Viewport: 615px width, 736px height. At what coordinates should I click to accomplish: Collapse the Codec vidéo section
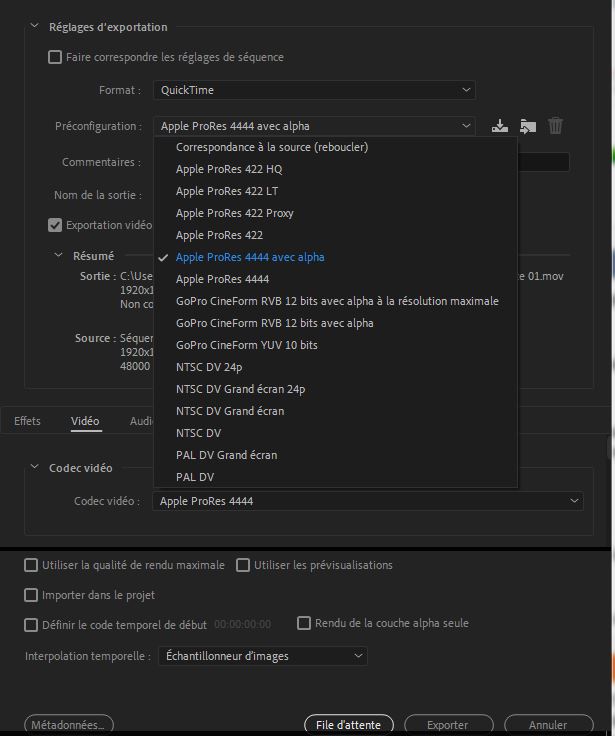[x=34, y=467]
